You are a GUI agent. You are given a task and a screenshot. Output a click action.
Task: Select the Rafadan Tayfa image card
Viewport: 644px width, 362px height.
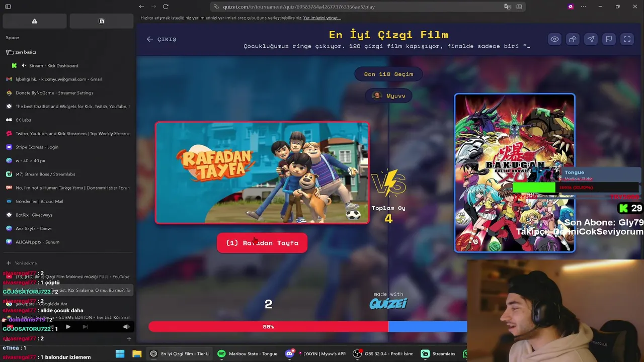(x=262, y=173)
